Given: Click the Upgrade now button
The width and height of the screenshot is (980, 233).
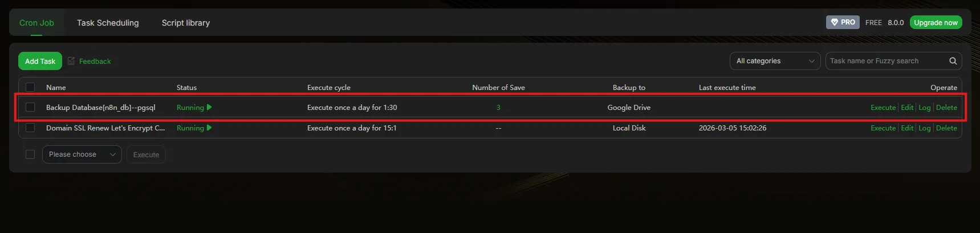Looking at the screenshot, I should coord(936,22).
